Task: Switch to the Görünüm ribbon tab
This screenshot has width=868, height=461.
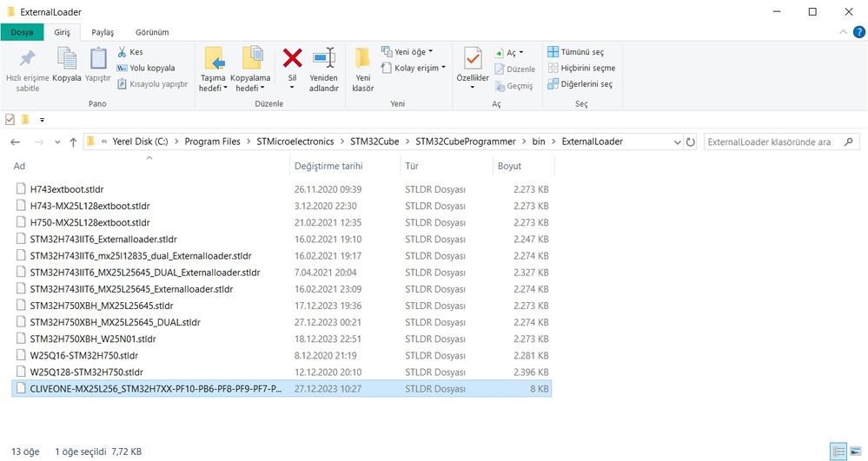Action: (x=152, y=32)
